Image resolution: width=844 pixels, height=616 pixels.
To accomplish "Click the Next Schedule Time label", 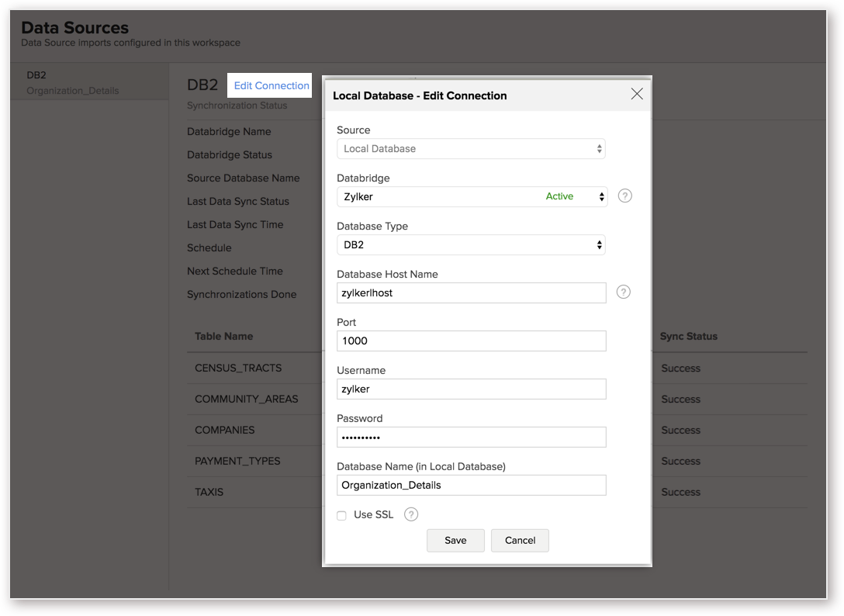I will (x=235, y=272).
